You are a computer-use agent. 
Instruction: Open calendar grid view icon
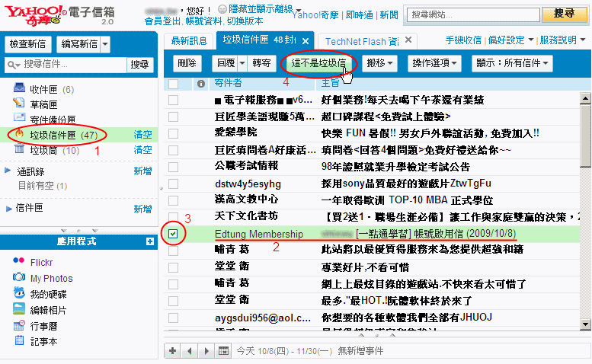click(x=223, y=351)
